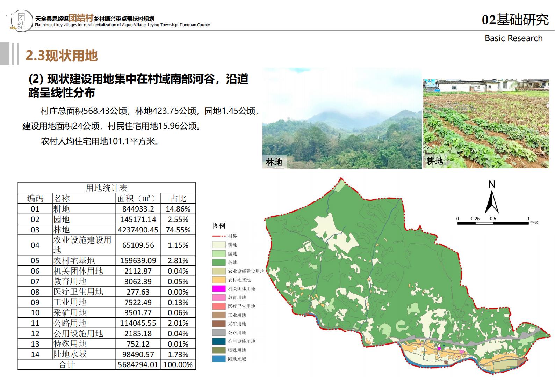Select the total 5684294.01 cell
Screen dimensions: 555x392
(x=138, y=365)
